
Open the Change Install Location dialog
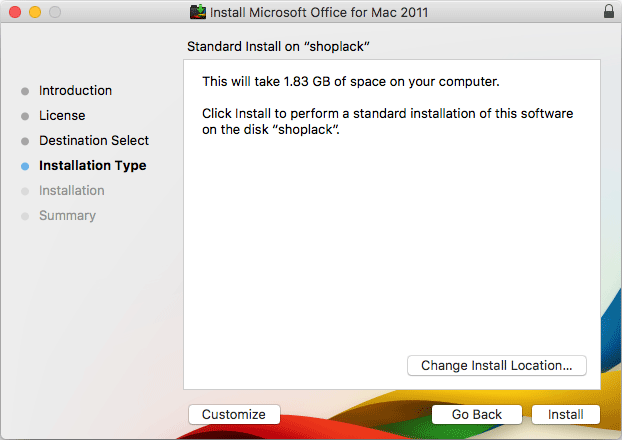pos(497,365)
